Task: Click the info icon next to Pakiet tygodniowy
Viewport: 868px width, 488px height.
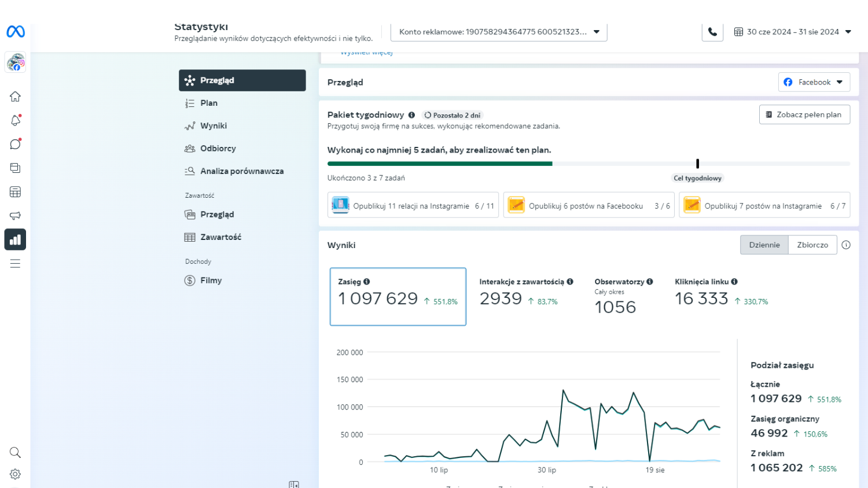Action: point(411,115)
